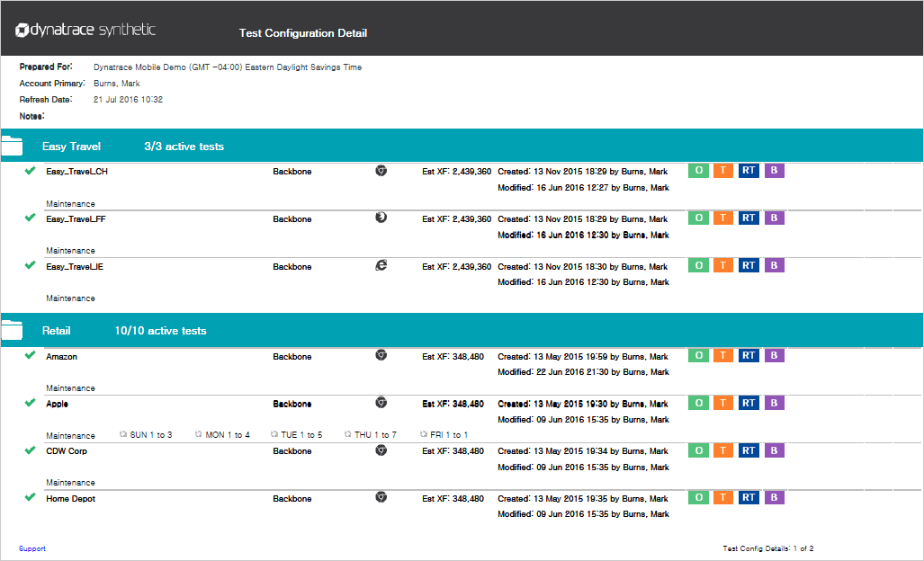Click the CDW Corp test name
Image resolution: width=924 pixels, height=561 pixels.
pyautogui.click(x=66, y=451)
